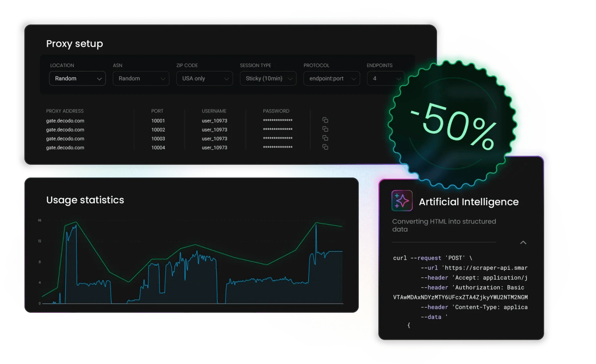Collapse the Artificial Intelligence code section

coord(523,242)
